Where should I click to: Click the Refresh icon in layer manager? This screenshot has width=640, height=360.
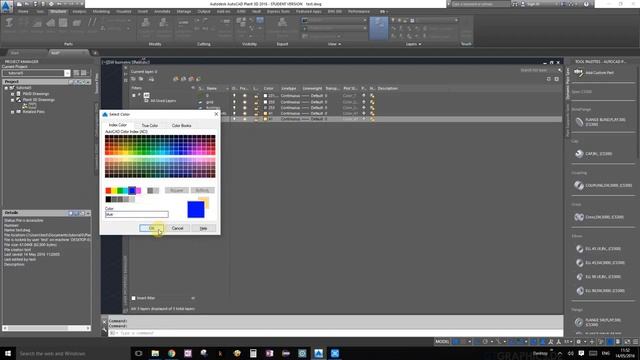pos(549,79)
